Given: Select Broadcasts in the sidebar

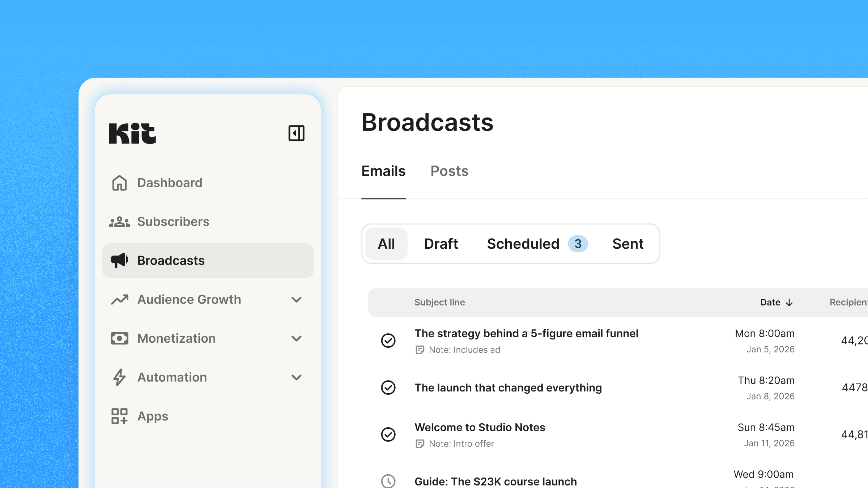Looking at the screenshot, I should point(208,260).
